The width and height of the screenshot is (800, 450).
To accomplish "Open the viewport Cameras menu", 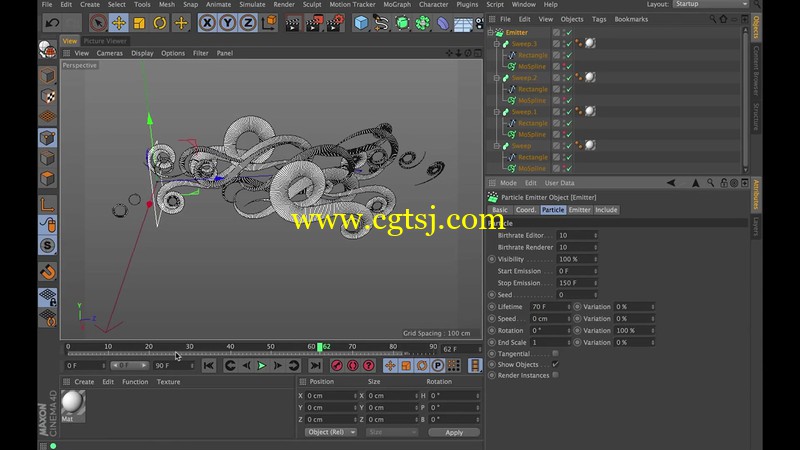I will pos(109,53).
